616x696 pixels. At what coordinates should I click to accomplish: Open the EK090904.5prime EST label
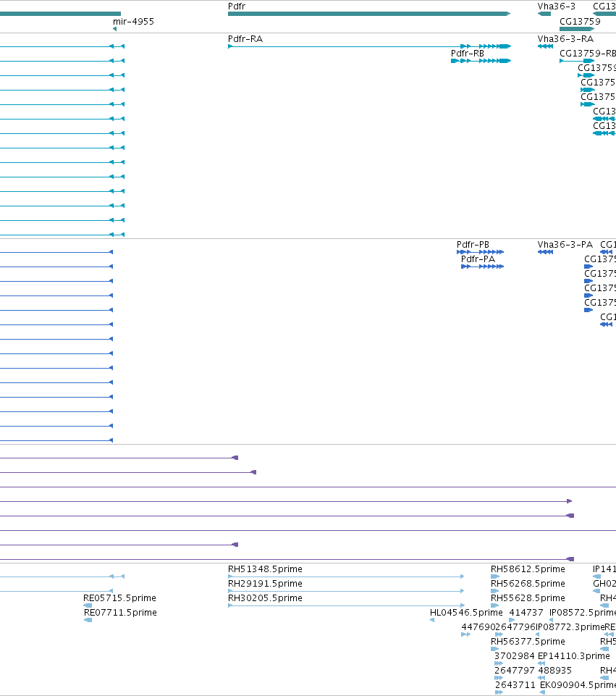[578, 685]
